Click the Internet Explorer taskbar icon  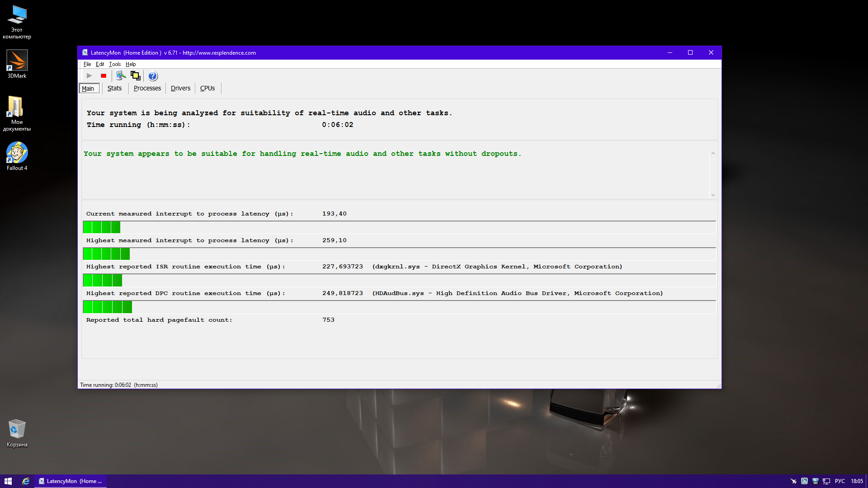point(26,481)
